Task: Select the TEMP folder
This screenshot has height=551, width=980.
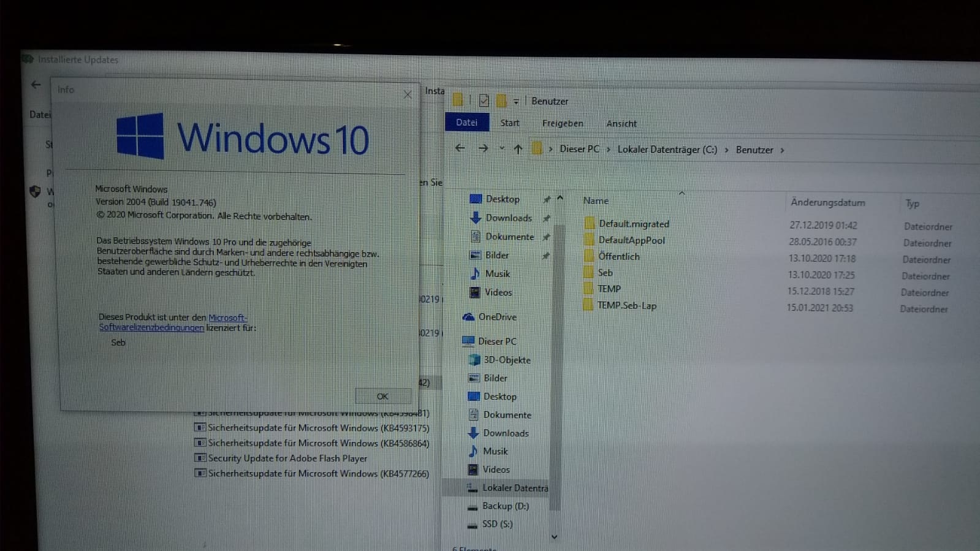Action: coord(609,289)
